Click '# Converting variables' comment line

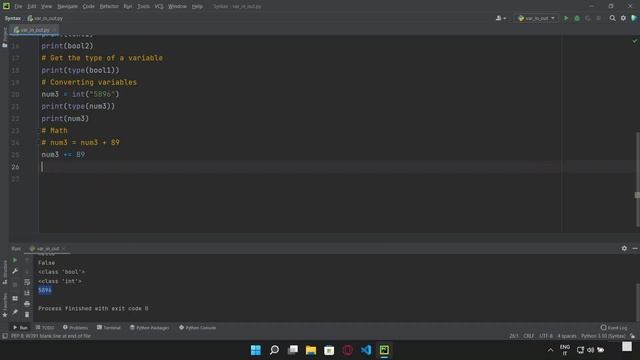coord(89,82)
